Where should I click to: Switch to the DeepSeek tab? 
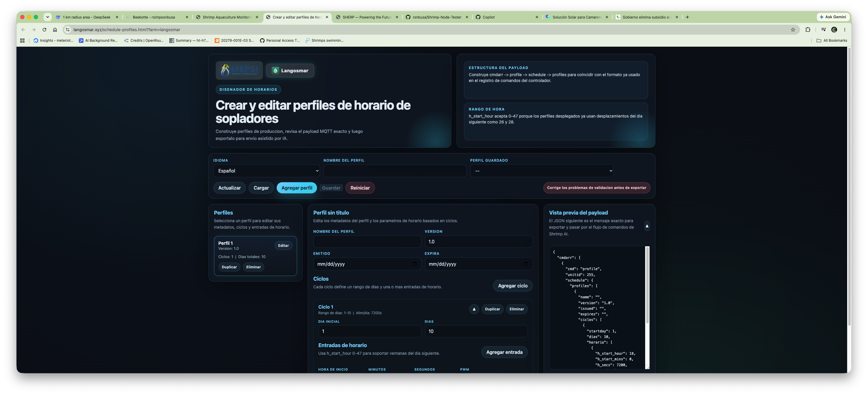[x=87, y=17]
